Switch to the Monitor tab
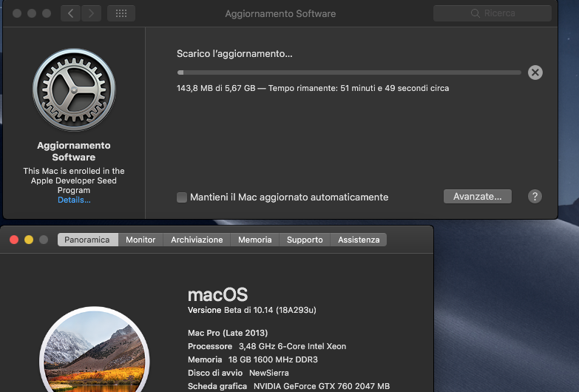The width and height of the screenshot is (579, 392). [140, 240]
